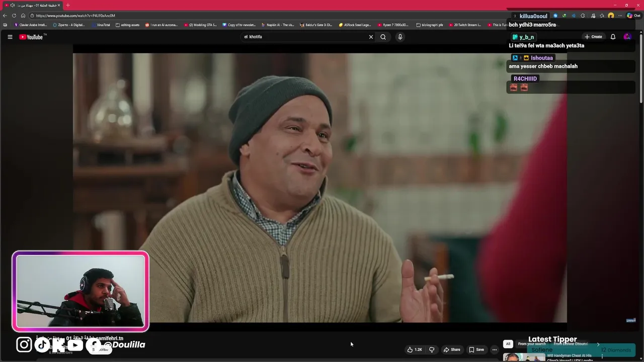Go to the YouTube home logo

(x=32, y=37)
